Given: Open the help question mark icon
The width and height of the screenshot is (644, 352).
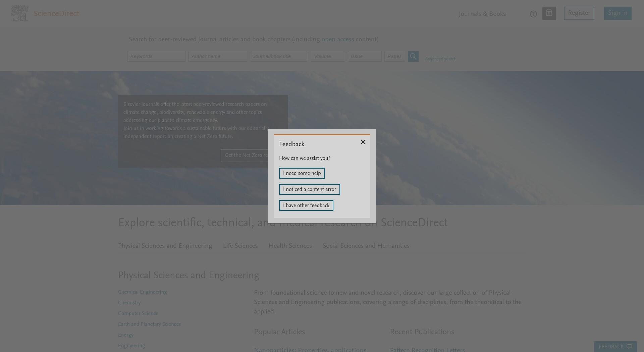Looking at the screenshot, I should click(x=533, y=14).
